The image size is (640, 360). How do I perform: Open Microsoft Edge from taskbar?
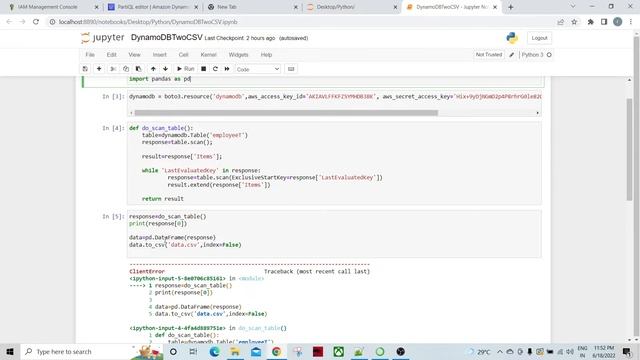[214, 351]
